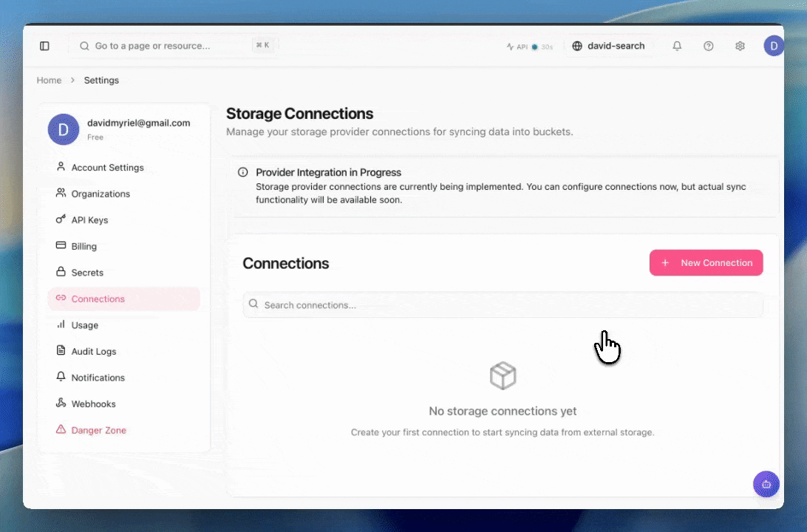The height and width of the screenshot is (532, 807).
Task: Click the Billing credit card icon
Action: tap(61, 246)
